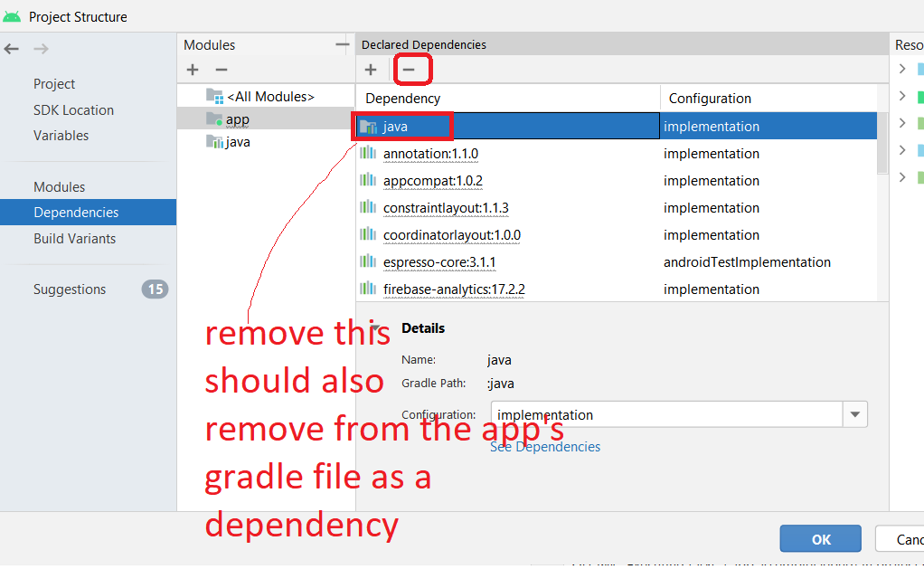Add a new module with plus icon

[193, 70]
